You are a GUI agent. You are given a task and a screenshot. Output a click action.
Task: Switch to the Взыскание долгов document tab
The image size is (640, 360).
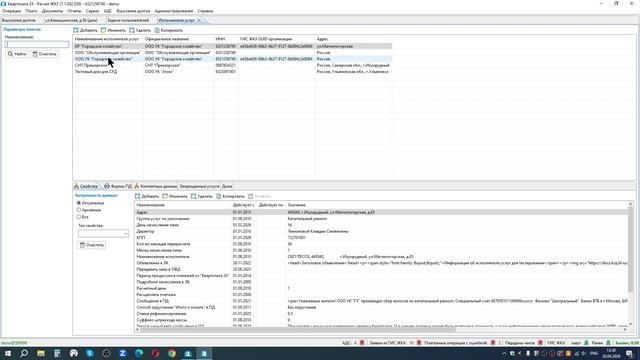(19, 20)
